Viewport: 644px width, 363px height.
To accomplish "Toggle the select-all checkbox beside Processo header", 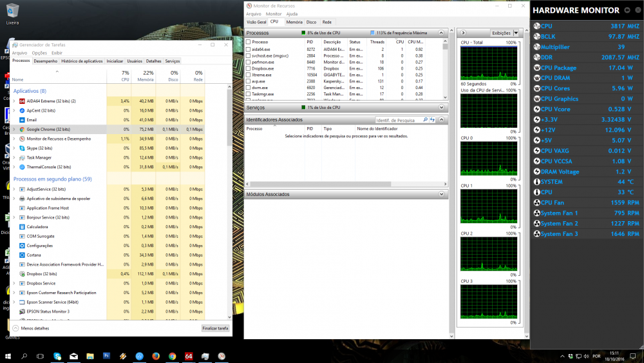I will [x=249, y=42].
